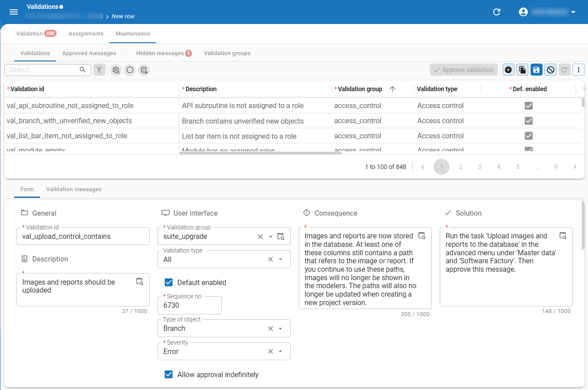Open the Validation groups tab

[227, 53]
